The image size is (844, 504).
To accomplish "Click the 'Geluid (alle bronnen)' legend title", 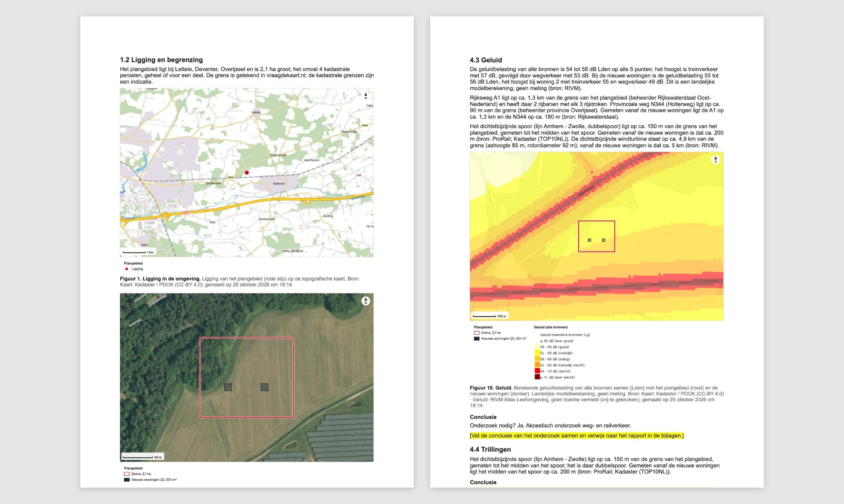I will [551, 327].
